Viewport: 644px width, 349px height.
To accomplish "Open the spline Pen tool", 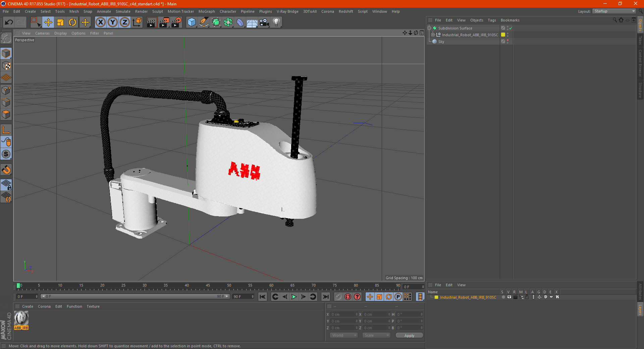I will coord(204,22).
